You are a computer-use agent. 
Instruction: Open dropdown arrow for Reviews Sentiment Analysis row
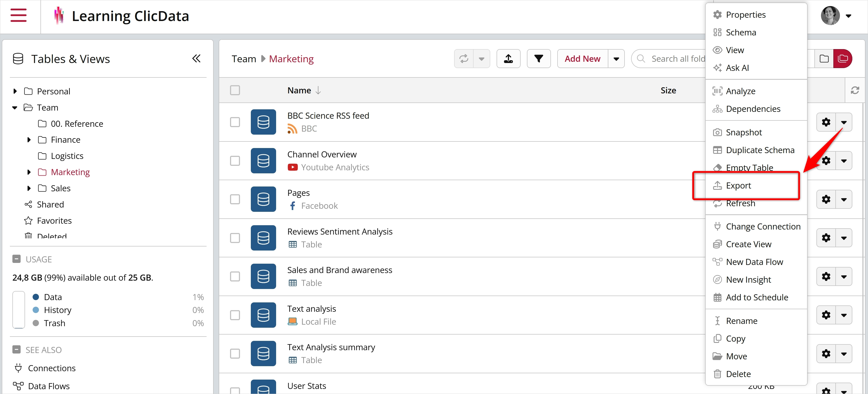click(844, 238)
